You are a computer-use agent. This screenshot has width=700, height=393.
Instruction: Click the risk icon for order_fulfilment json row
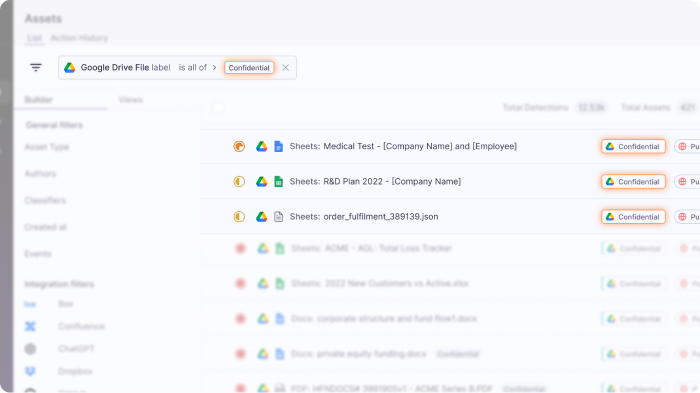point(239,217)
